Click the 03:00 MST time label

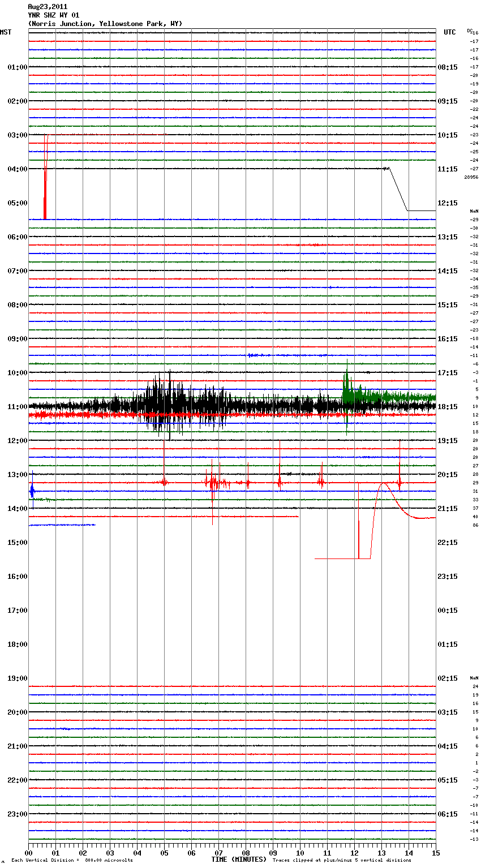click(x=18, y=135)
